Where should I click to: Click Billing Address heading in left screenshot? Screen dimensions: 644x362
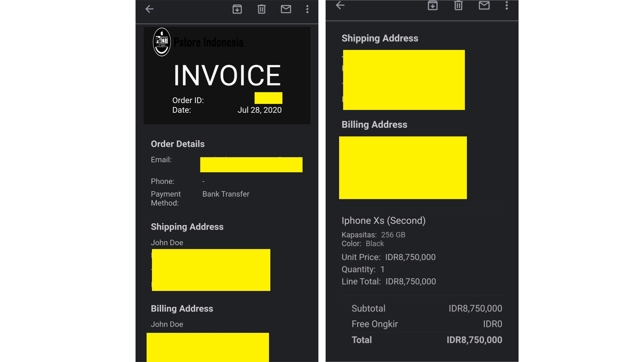click(182, 309)
